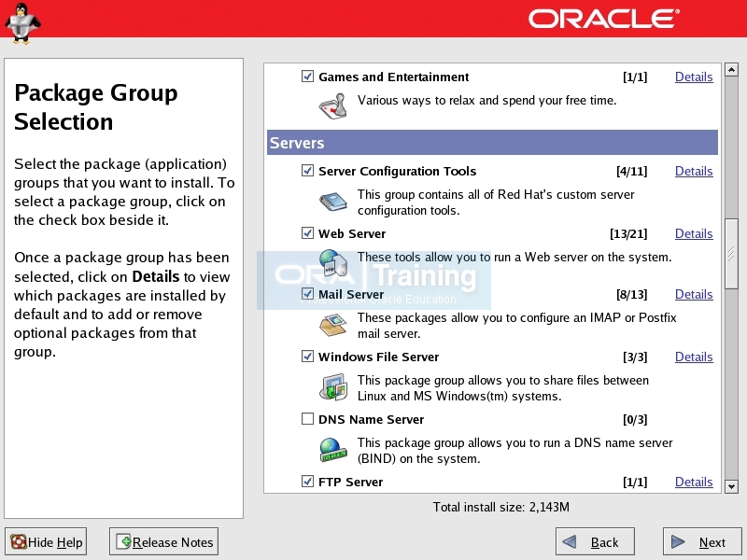The height and width of the screenshot is (560, 747).
Task: Uncheck Games and Entertainment group
Action: coord(307,77)
